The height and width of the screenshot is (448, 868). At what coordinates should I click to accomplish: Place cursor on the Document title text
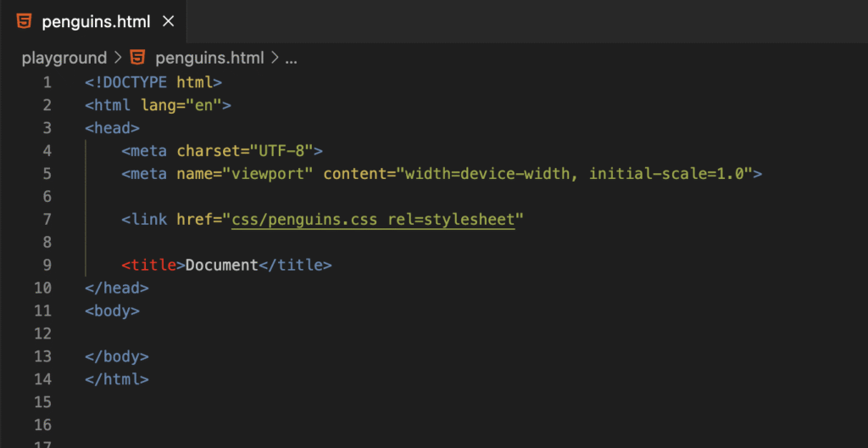221,265
